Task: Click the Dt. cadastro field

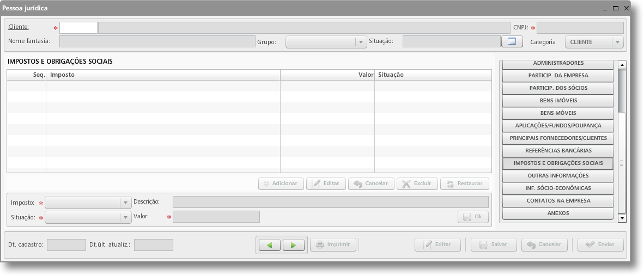Action: coord(66,245)
